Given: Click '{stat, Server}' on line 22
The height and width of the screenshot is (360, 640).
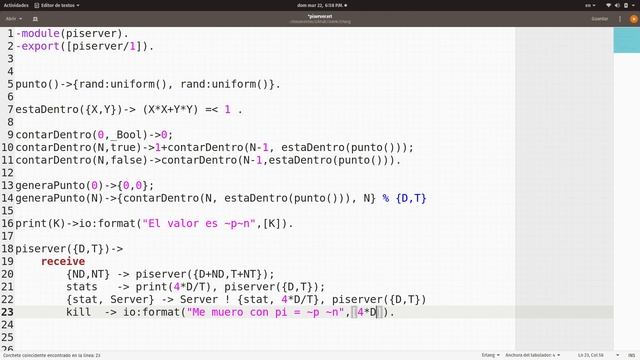Looking at the screenshot, I should pyautogui.click(x=110, y=299).
